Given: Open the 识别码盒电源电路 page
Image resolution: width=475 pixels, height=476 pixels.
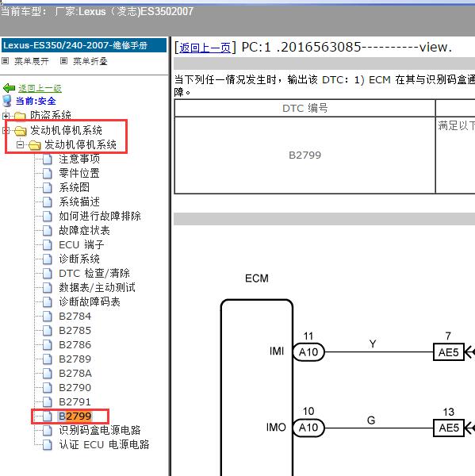Looking at the screenshot, I should [100, 430].
